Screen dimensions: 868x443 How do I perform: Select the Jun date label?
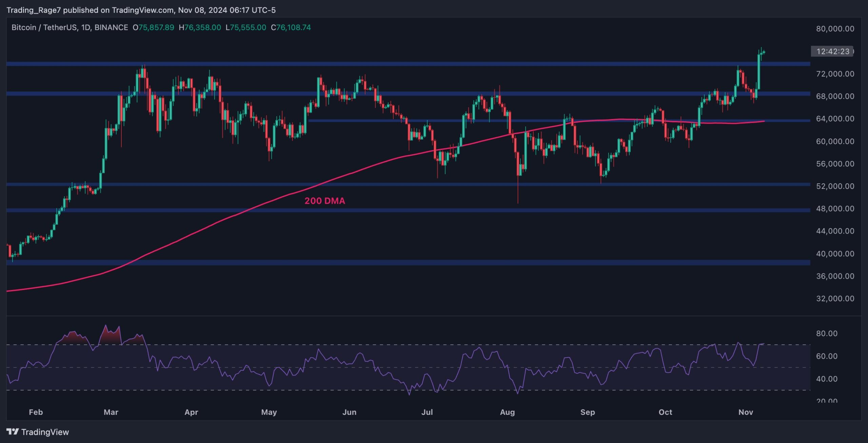pos(349,412)
